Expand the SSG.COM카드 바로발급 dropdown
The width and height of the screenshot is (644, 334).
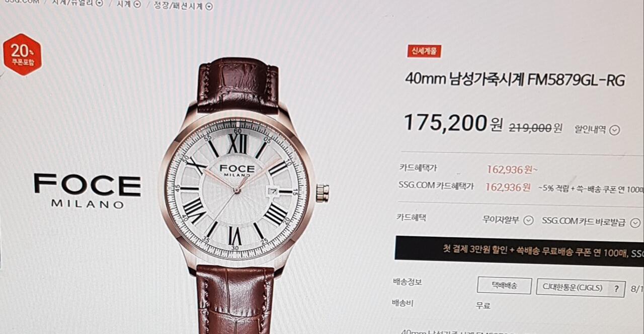point(635,222)
